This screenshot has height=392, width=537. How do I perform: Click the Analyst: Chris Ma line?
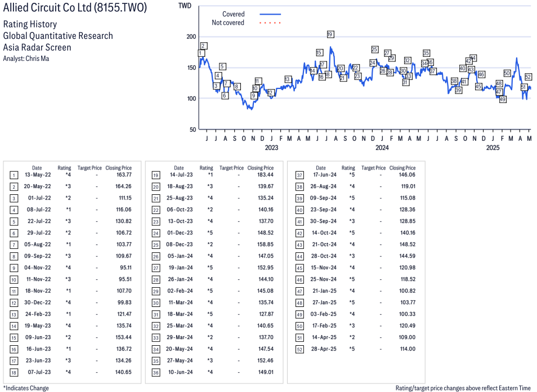(26, 59)
